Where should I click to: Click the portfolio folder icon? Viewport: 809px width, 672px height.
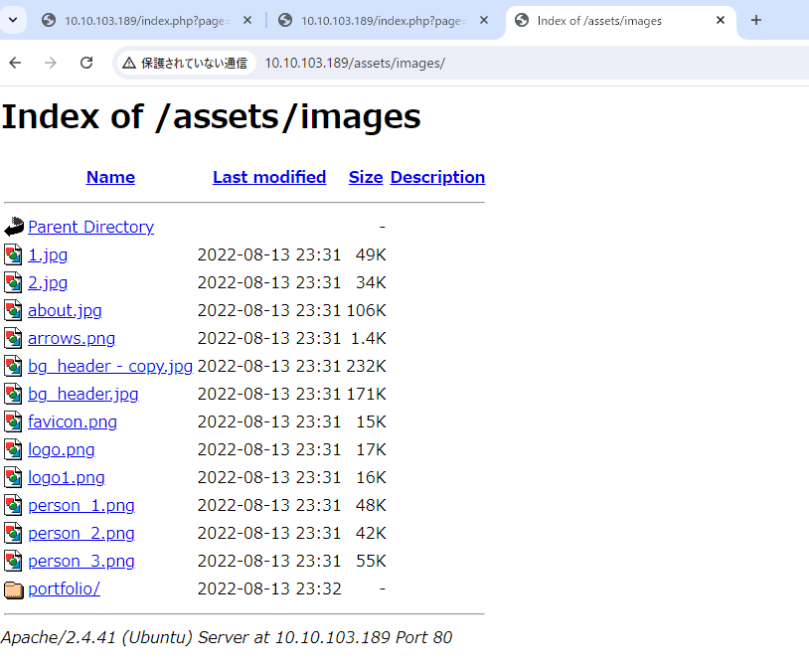coord(14,589)
